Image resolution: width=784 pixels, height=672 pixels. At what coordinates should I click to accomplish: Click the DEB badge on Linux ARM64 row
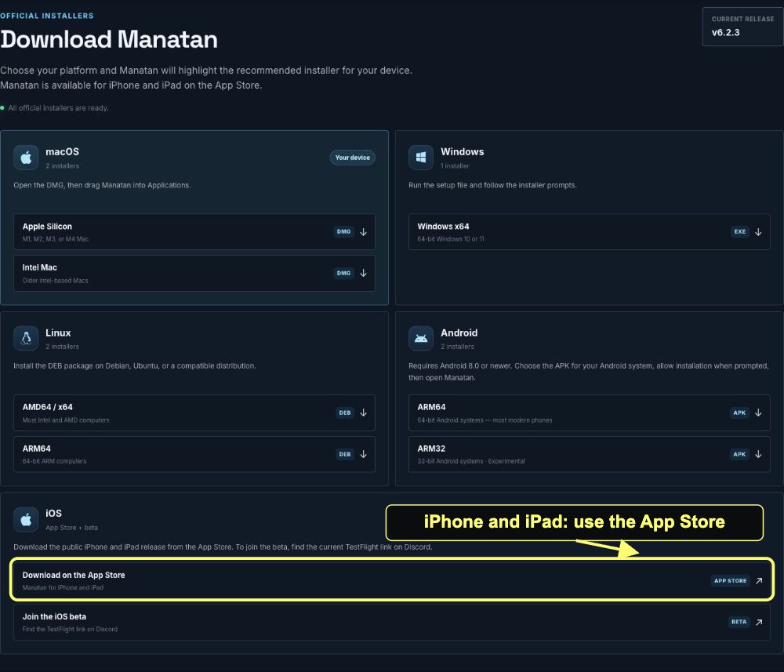pyautogui.click(x=345, y=454)
